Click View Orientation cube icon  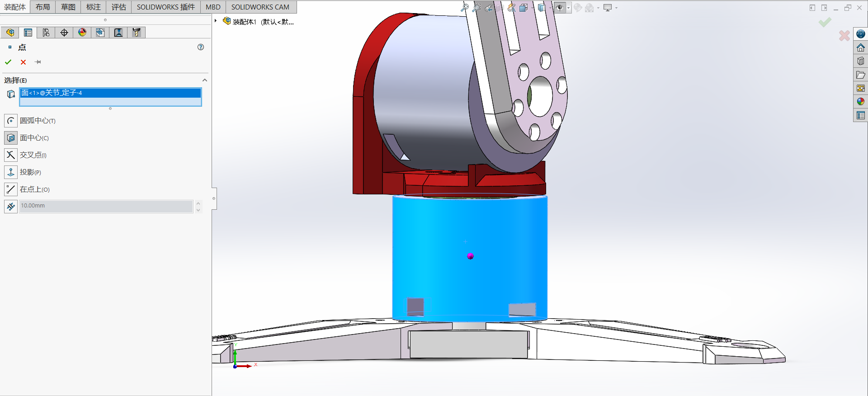point(524,8)
